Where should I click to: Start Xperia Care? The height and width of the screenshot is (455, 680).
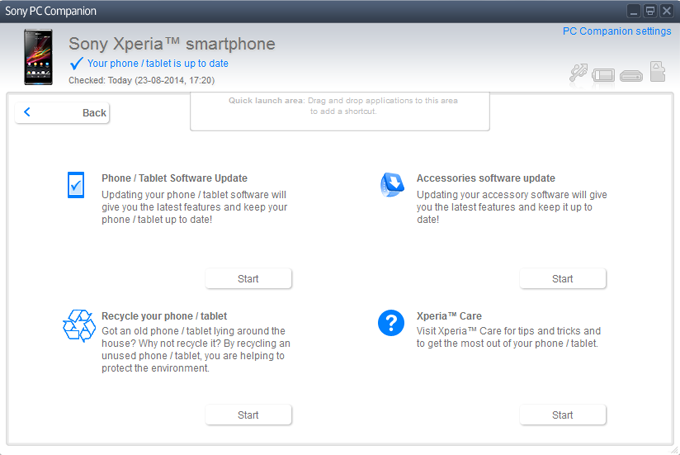point(562,415)
